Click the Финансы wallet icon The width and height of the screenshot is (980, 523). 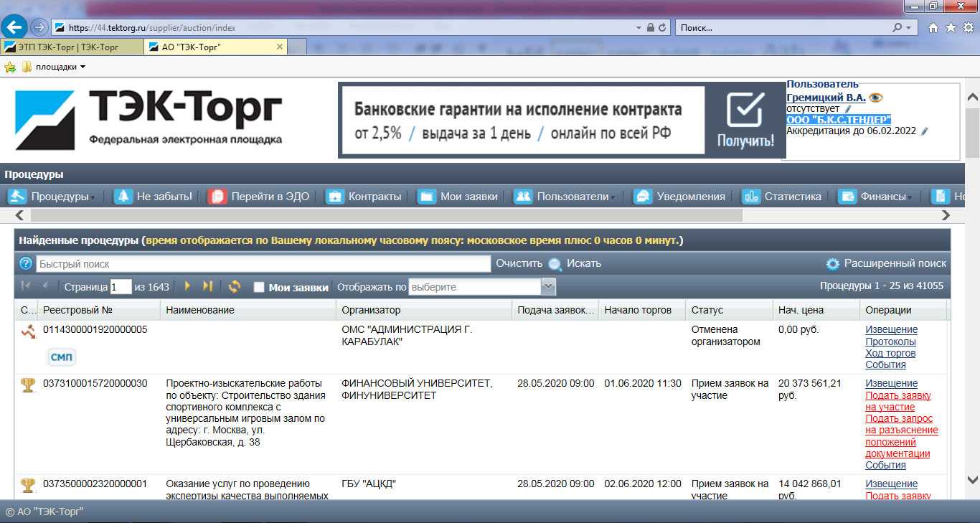click(847, 196)
